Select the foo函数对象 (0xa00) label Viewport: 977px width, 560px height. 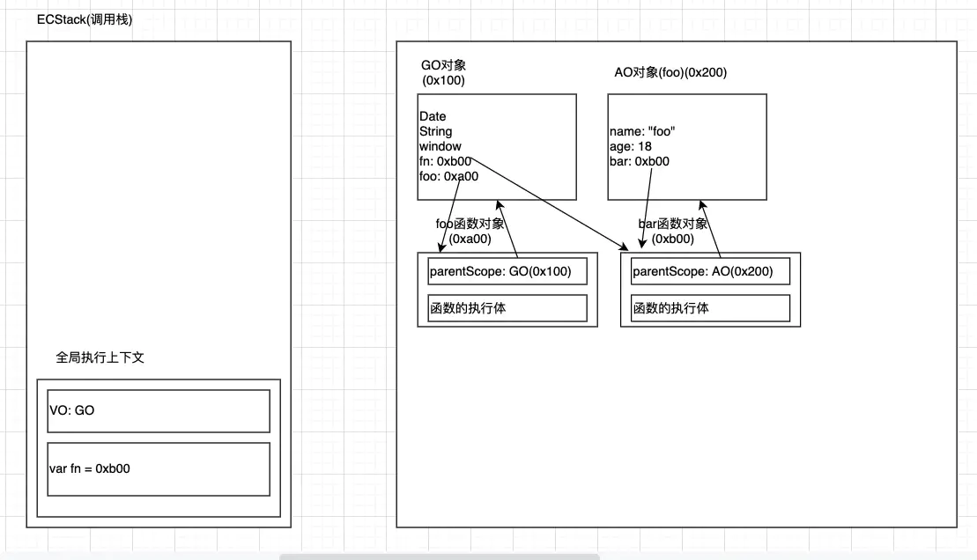pos(469,231)
